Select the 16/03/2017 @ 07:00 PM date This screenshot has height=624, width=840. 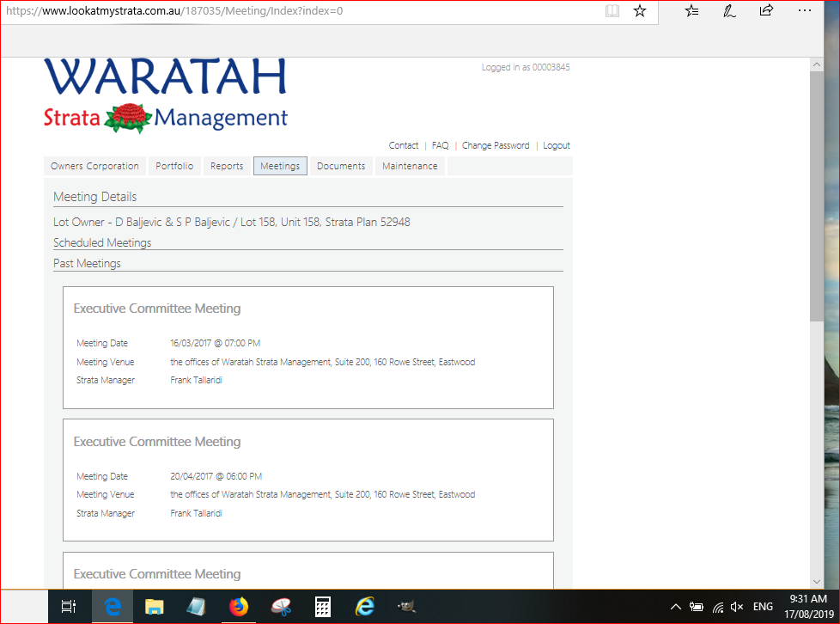pos(216,343)
